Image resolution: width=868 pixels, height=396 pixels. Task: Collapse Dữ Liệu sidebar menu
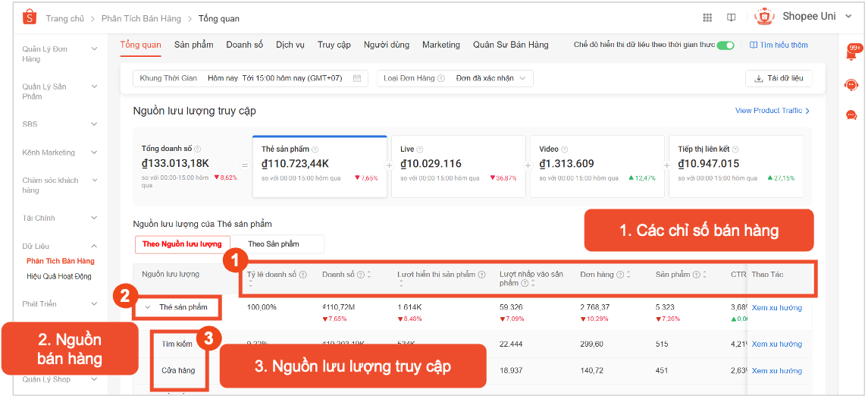pos(94,246)
